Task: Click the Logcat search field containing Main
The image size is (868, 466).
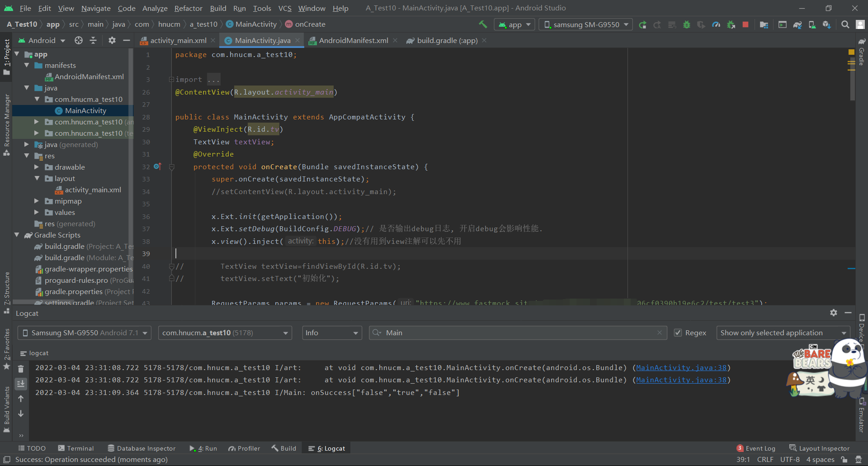Action: click(518, 333)
